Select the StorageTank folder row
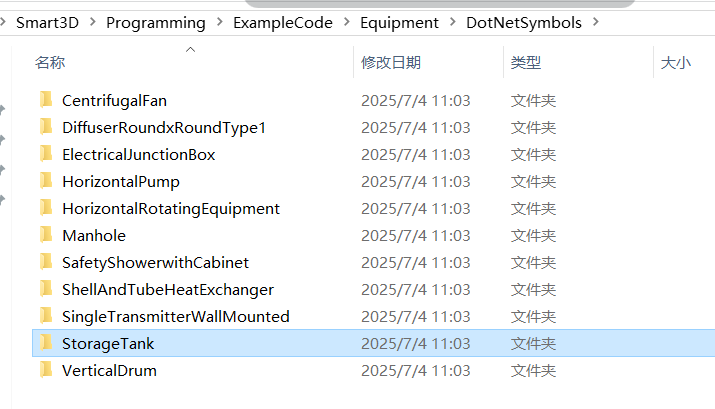This screenshot has width=715, height=409. click(x=373, y=343)
